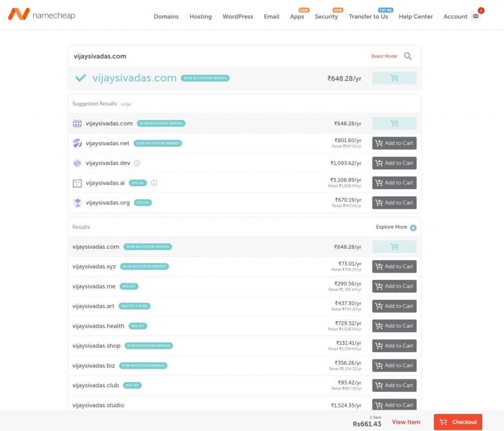This screenshot has width=504, height=431.
Task: Click the globe icon beside vijaysivadas.com
Action: point(77,123)
